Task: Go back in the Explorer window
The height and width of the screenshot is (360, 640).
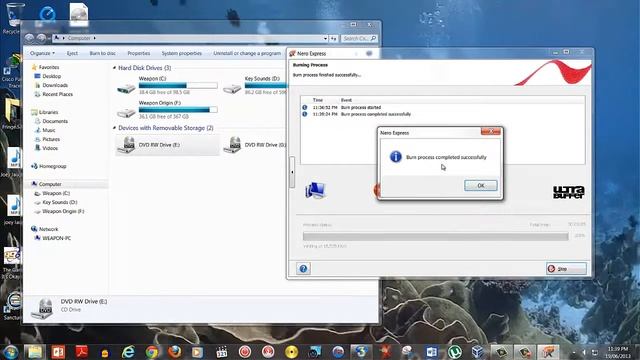Action: 29,38
